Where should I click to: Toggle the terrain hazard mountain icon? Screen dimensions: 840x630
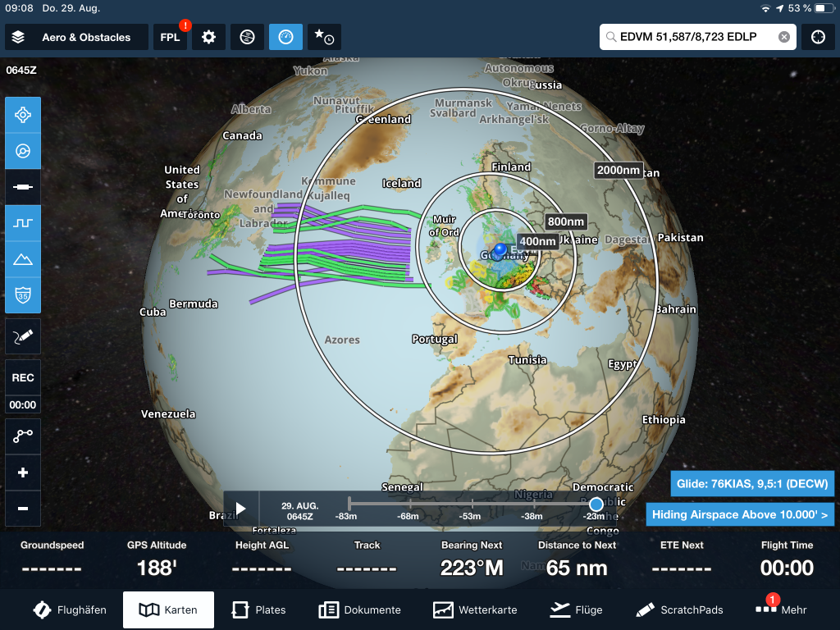pyautogui.click(x=23, y=259)
